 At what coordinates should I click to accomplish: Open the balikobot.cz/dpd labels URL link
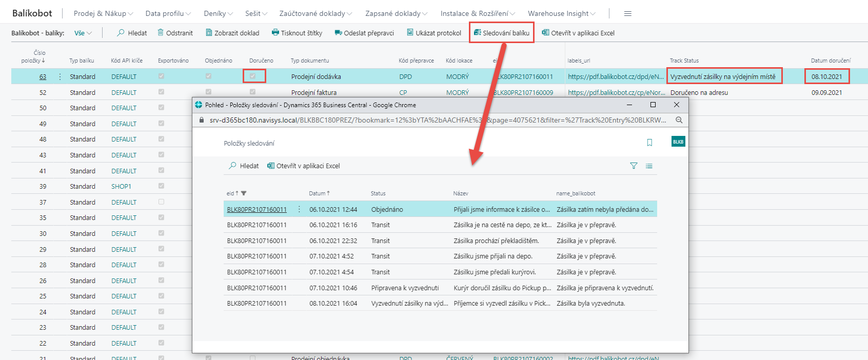tap(616, 76)
